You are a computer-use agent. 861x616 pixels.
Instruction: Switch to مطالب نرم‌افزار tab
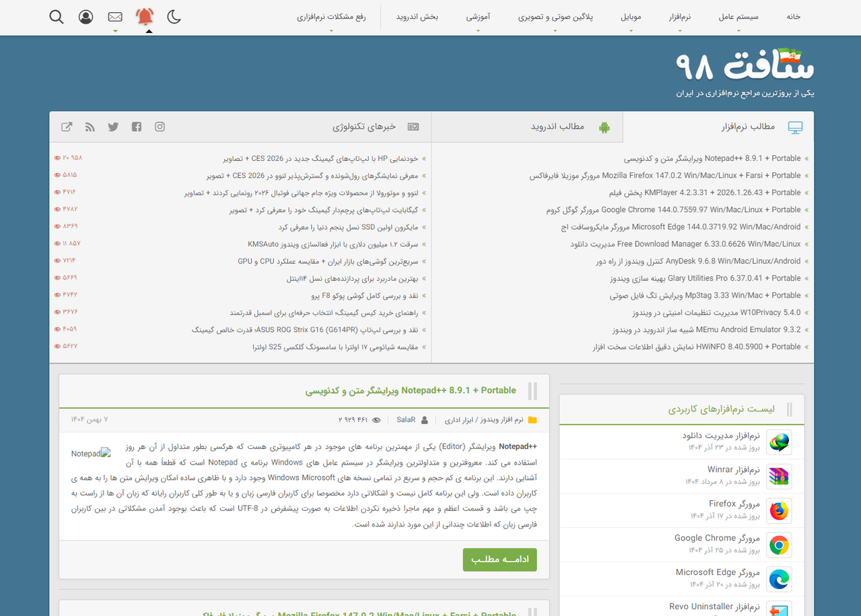coord(748,127)
